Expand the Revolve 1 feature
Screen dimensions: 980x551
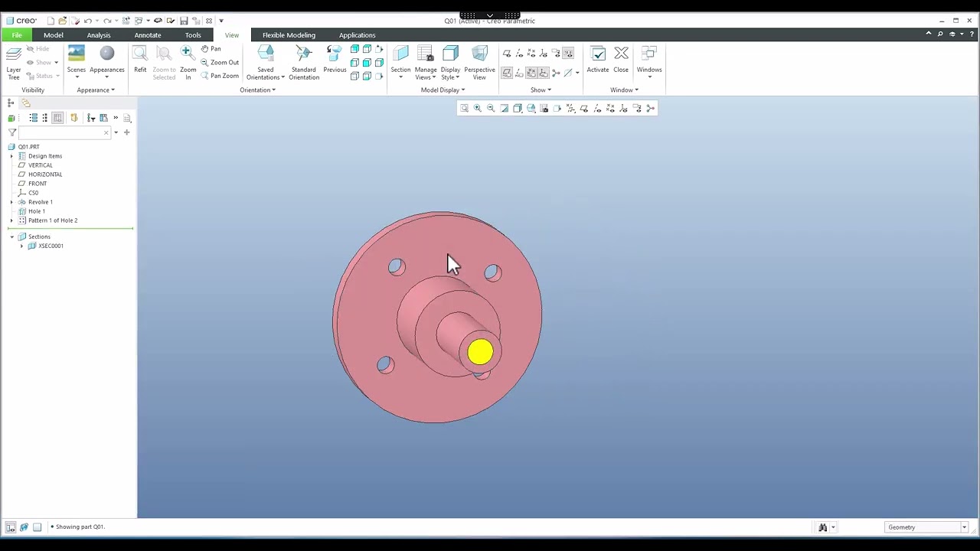(11, 202)
